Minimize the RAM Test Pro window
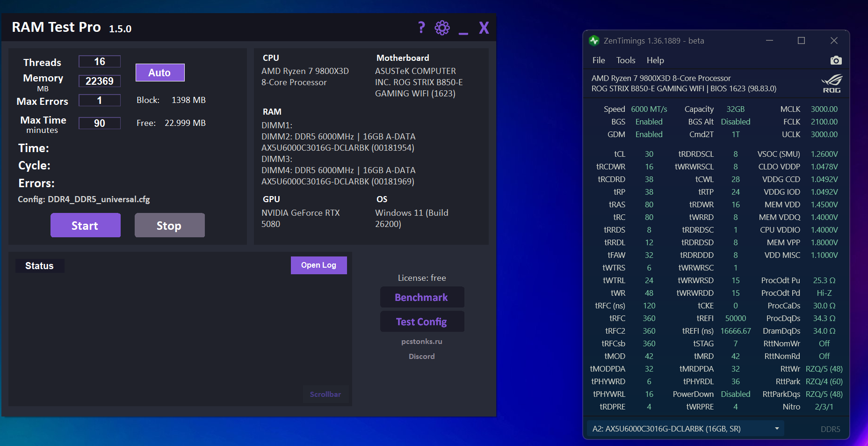868x446 pixels. pyautogui.click(x=463, y=33)
